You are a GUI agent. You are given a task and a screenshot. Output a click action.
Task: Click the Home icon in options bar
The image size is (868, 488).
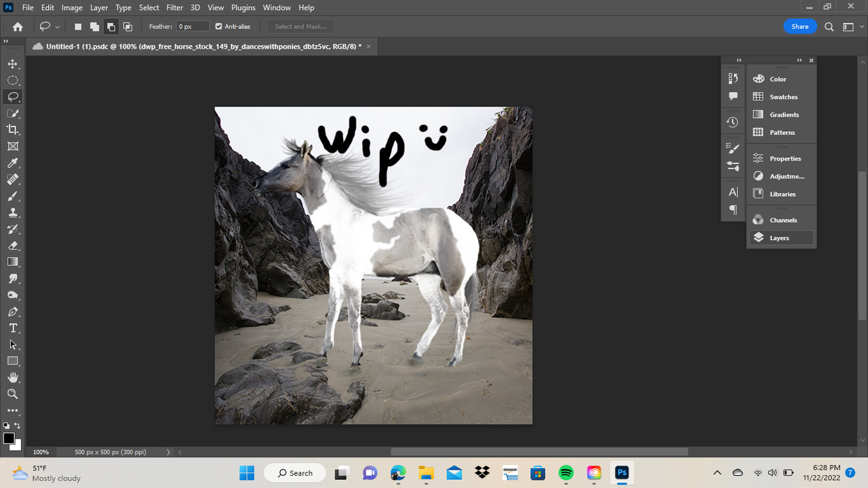(18, 26)
